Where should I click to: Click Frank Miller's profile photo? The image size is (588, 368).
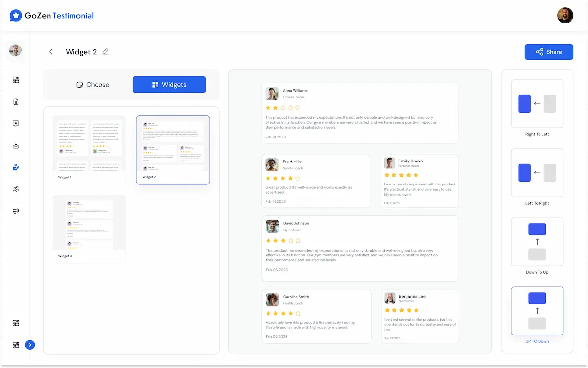[x=272, y=164]
